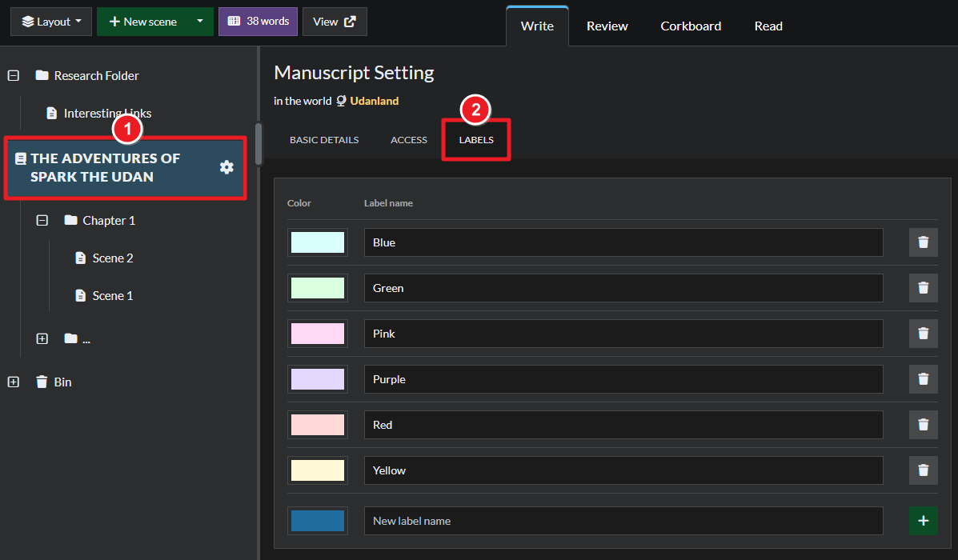The image size is (958, 560).
Task: Click the Scene 1 document icon
Action: 80,295
